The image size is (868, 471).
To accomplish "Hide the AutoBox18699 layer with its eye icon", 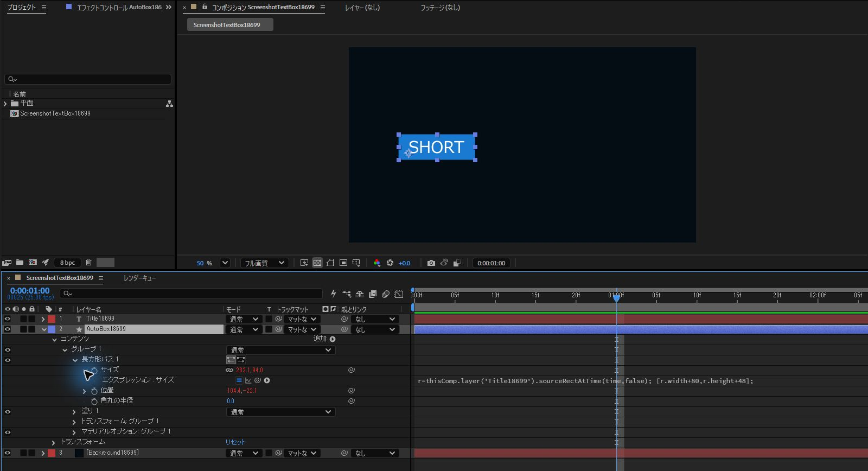I will 8,329.
